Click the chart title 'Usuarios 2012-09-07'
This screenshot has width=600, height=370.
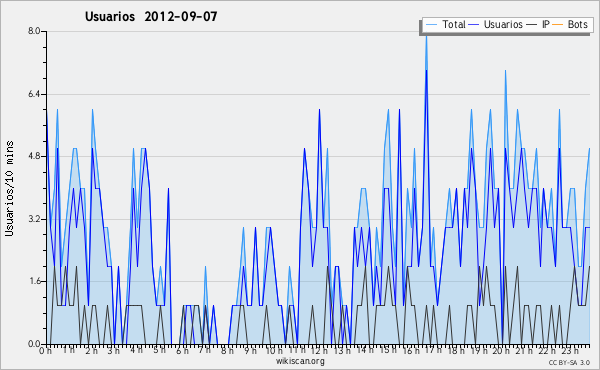[x=151, y=17]
